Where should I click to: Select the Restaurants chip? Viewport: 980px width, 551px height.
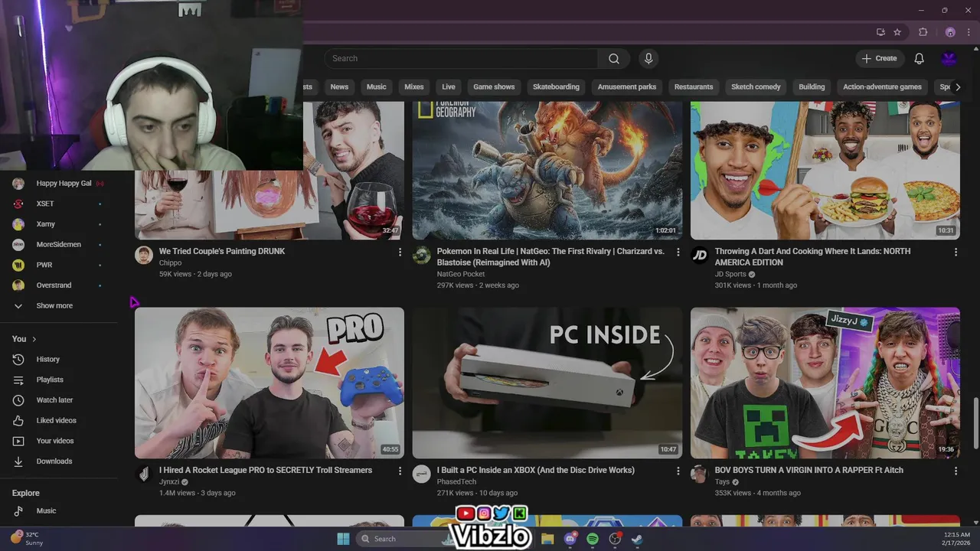tap(694, 86)
